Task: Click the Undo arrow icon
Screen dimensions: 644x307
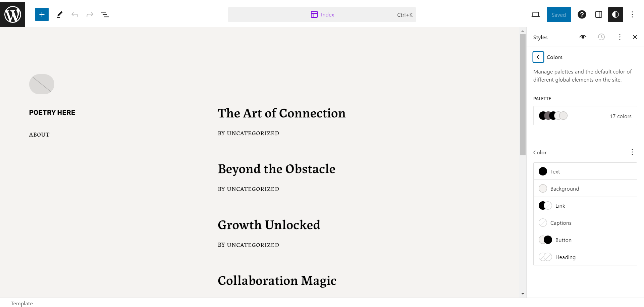Action: [75, 14]
